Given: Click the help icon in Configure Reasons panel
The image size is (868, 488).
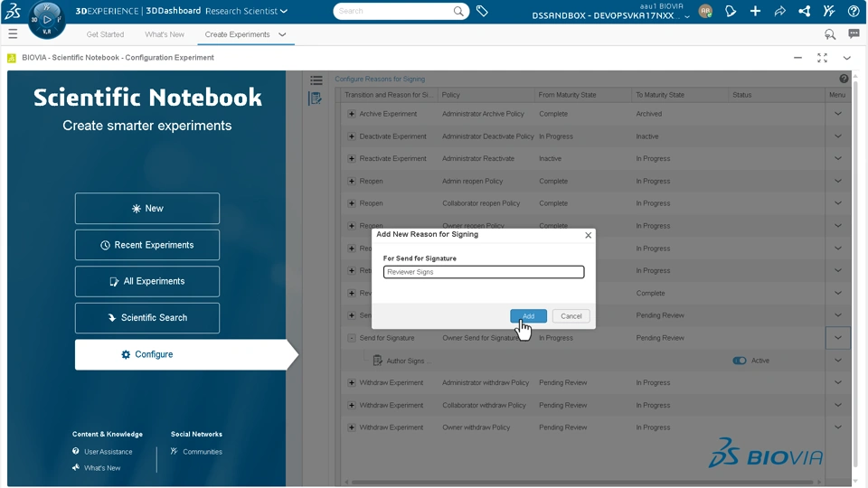Looking at the screenshot, I should coord(844,80).
